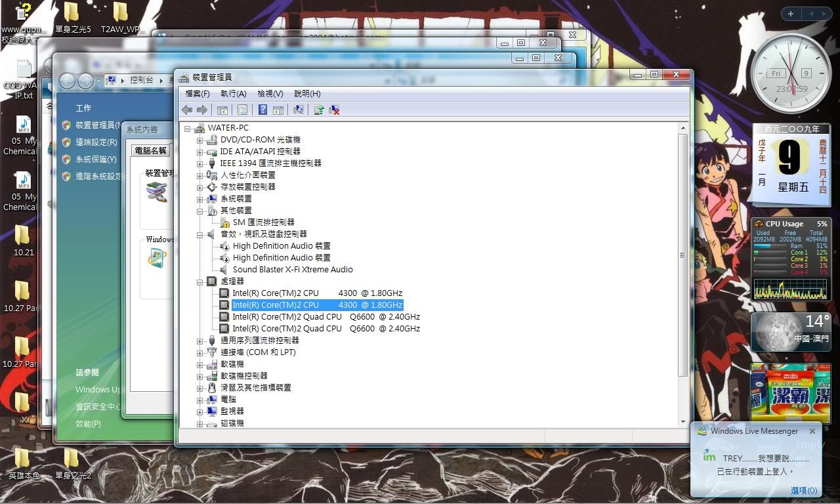Select the 軟碟機控制器 tree row

243,376
